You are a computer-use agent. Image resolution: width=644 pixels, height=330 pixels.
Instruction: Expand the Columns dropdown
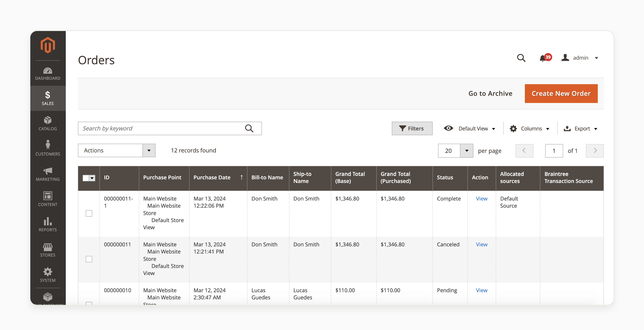(x=547, y=129)
